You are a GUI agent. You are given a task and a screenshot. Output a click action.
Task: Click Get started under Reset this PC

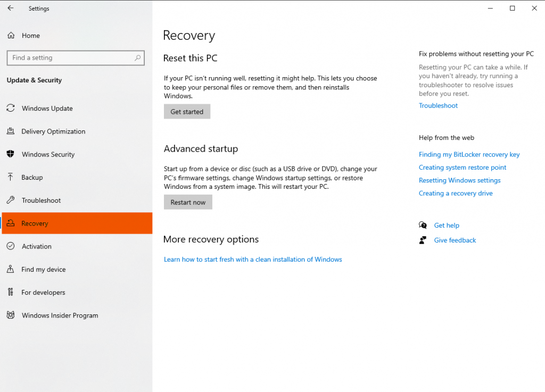(187, 112)
